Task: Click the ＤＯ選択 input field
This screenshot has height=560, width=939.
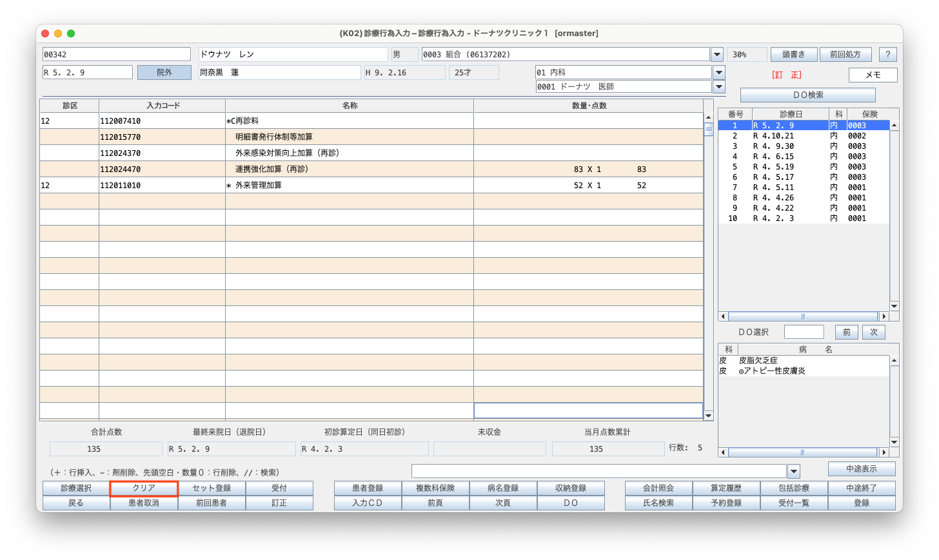Action: pyautogui.click(x=804, y=333)
